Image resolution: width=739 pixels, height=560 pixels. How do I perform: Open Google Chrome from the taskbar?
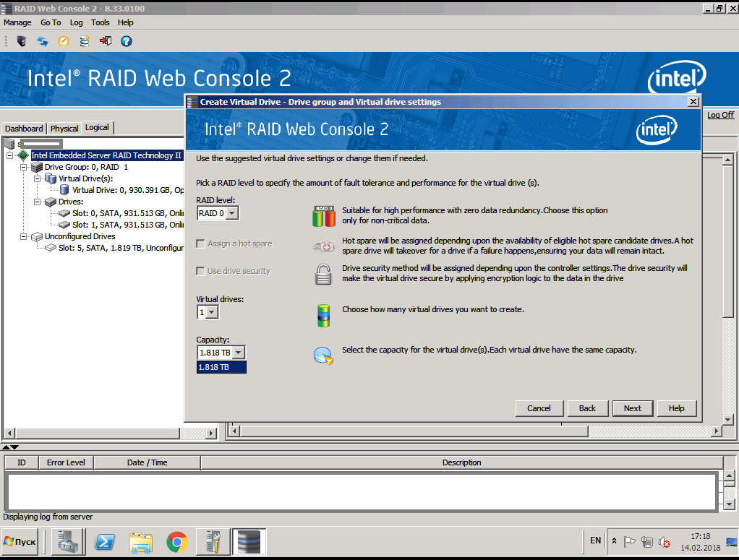tap(177, 542)
